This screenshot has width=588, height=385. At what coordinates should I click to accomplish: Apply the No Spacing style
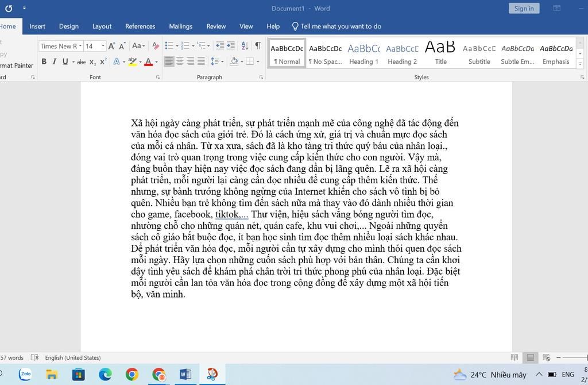[x=325, y=53]
